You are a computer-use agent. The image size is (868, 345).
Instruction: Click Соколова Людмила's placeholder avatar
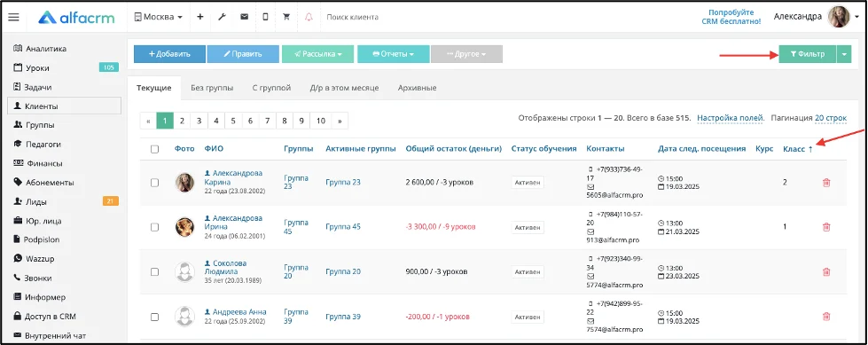184,272
